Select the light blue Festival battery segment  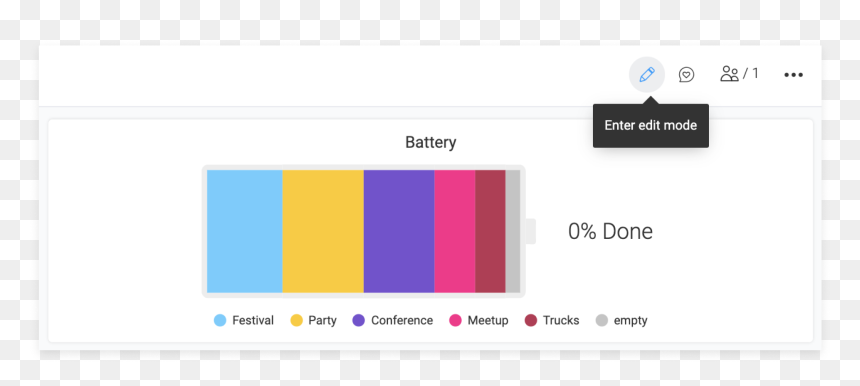click(245, 231)
